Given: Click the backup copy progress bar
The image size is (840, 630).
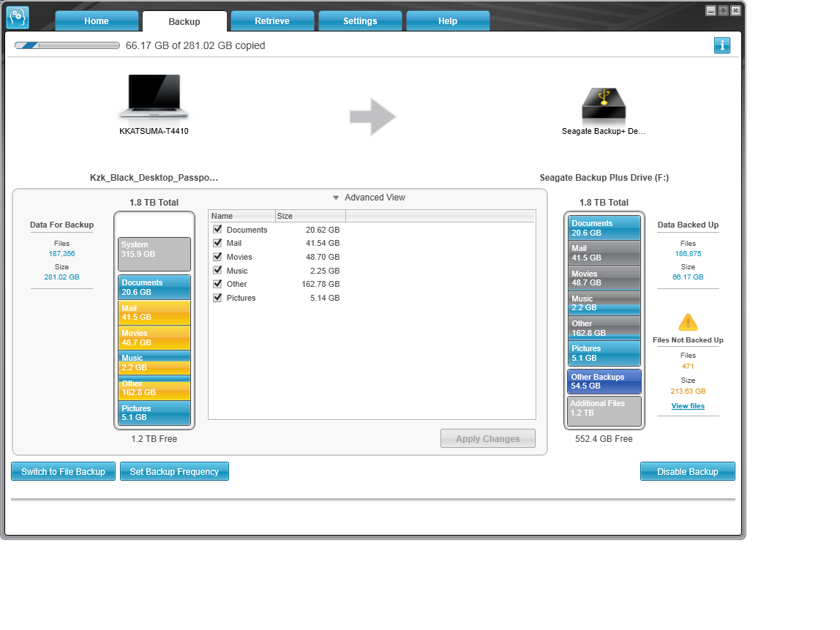Looking at the screenshot, I should (x=67, y=45).
